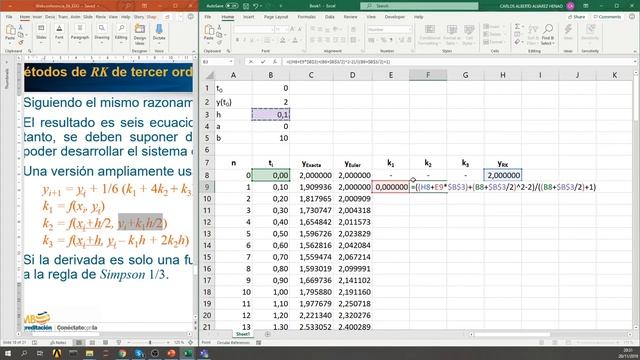Open the Font group in PowerPoint
Viewport: 640px width, 360px height.
pyautogui.click(x=59, y=32)
